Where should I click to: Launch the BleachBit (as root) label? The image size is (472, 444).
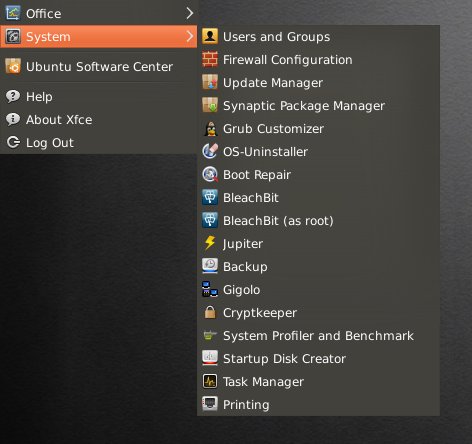pyautogui.click(x=278, y=221)
